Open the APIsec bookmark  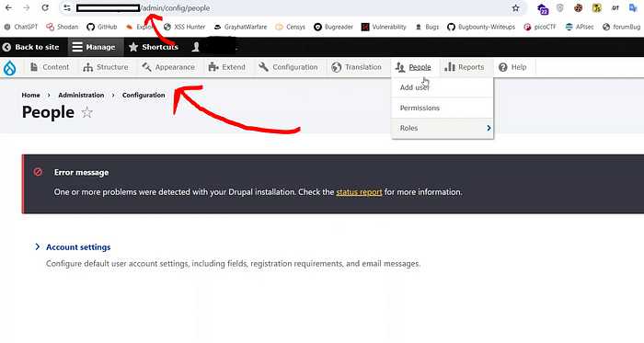580,27
